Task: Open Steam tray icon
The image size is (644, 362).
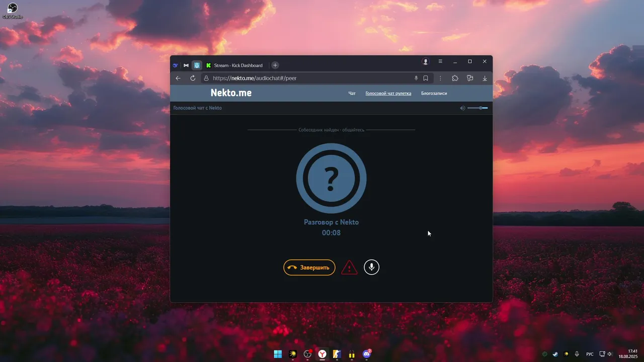Action: pyautogui.click(x=555, y=354)
